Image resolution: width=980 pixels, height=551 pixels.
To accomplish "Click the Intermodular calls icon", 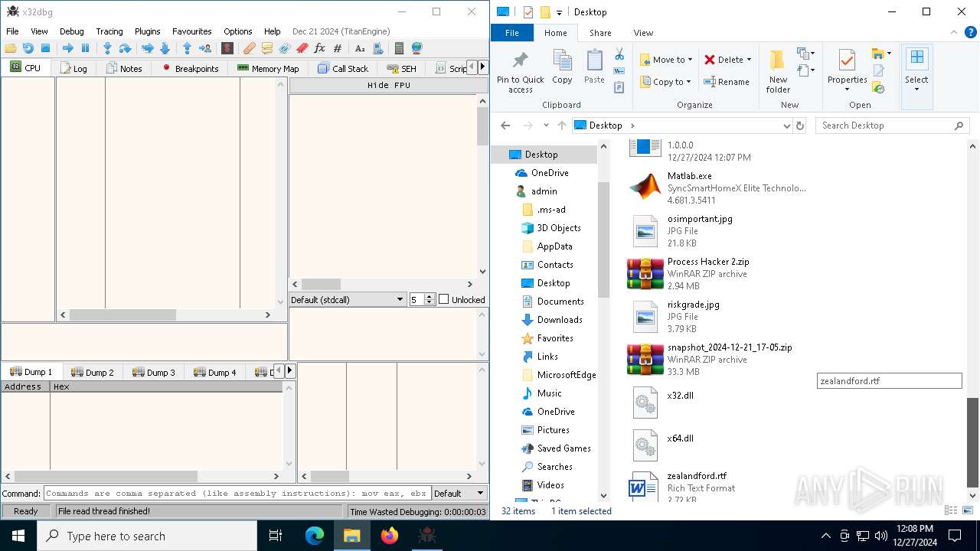I will coord(377,48).
